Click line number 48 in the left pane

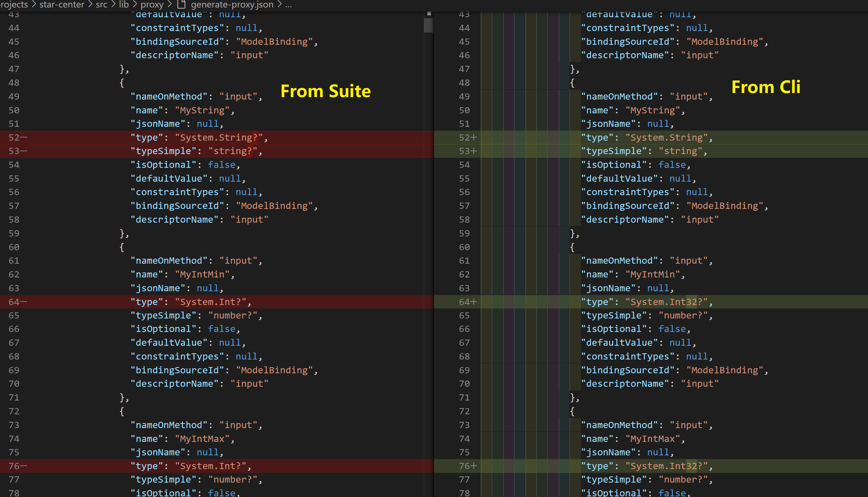pos(14,83)
